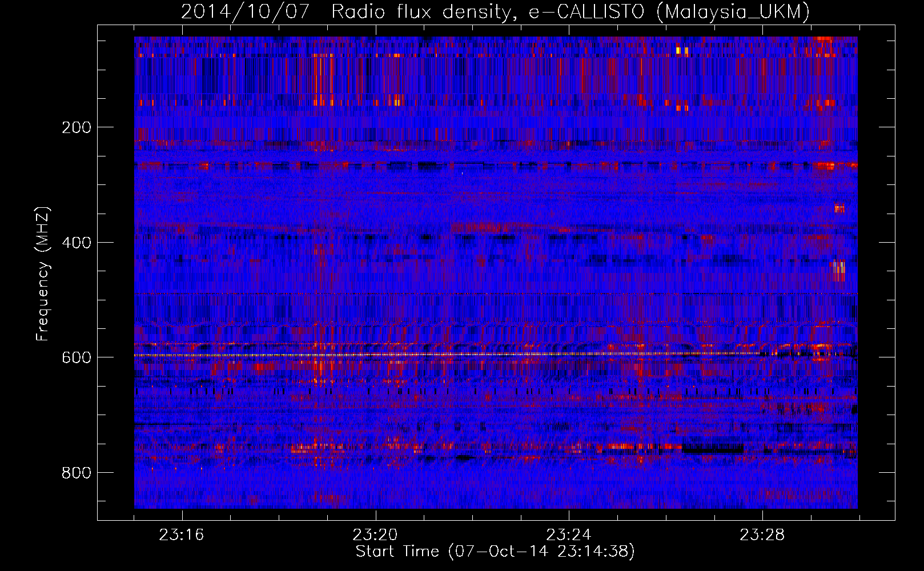Click the 'Start Time (07-Oct-14 23:14:38)' axis label
This screenshot has width=924, height=571.
tap(495, 552)
